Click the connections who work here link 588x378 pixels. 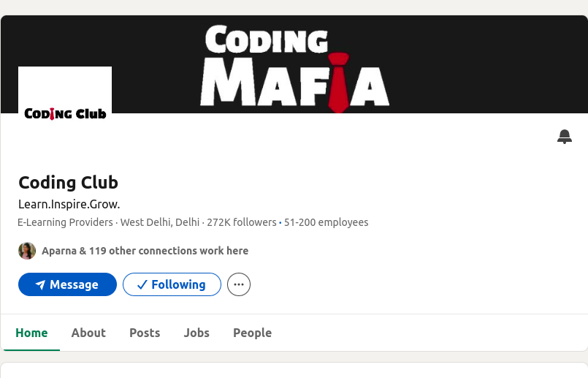point(145,251)
